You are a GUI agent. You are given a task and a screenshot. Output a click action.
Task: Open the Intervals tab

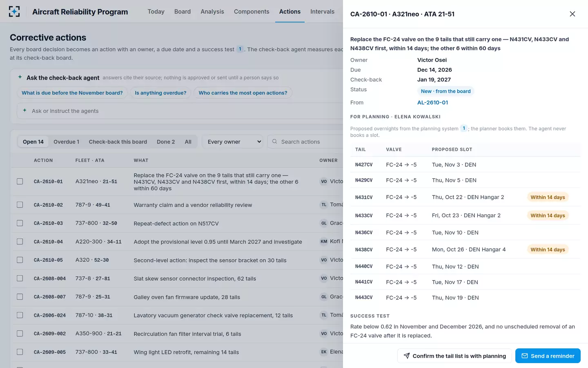[322, 11]
